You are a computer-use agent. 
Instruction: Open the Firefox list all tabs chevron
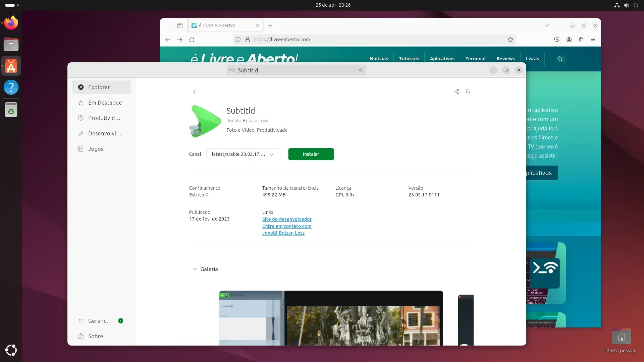(x=547, y=25)
